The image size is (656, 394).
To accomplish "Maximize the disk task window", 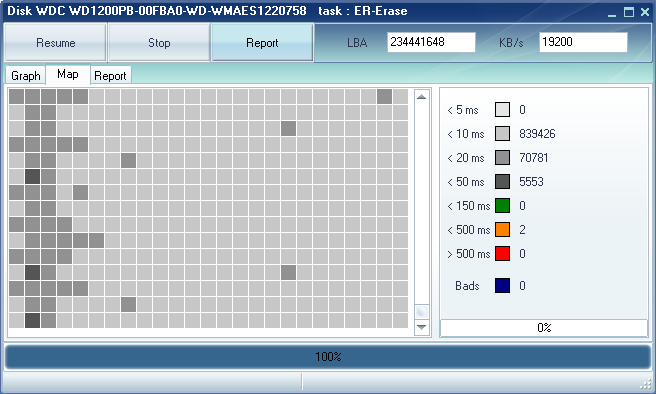I will pos(629,12).
